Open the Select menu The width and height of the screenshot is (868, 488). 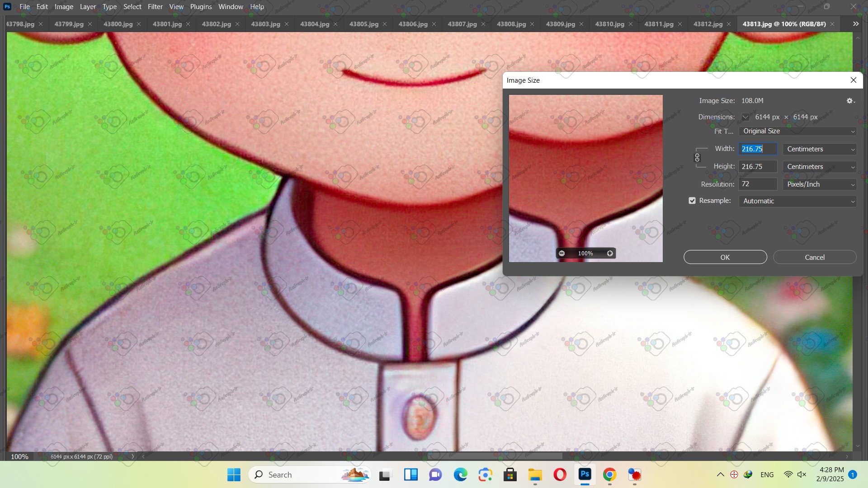coord(132,7)
